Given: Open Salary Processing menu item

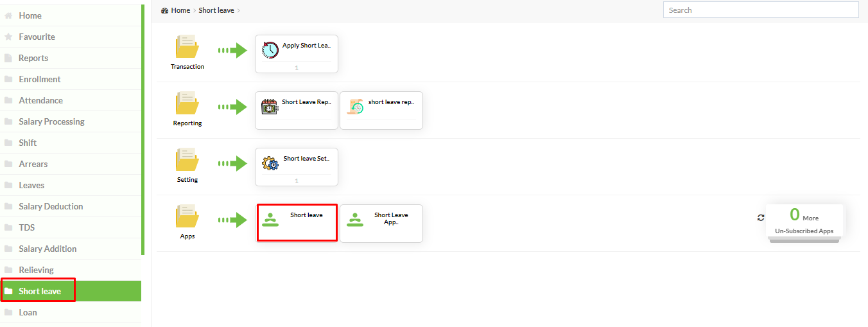Looking at the screenshot, I should pos(71,121).
